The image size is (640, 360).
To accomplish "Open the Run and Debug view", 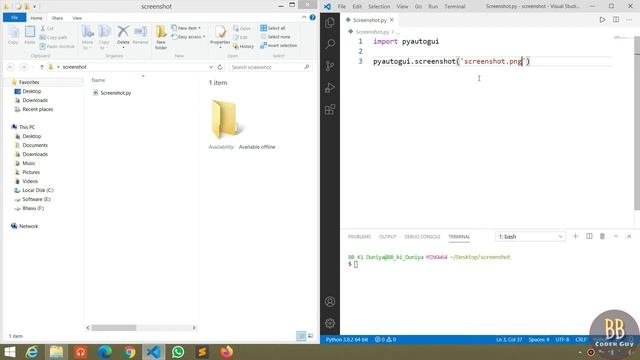I will (330, 87).
